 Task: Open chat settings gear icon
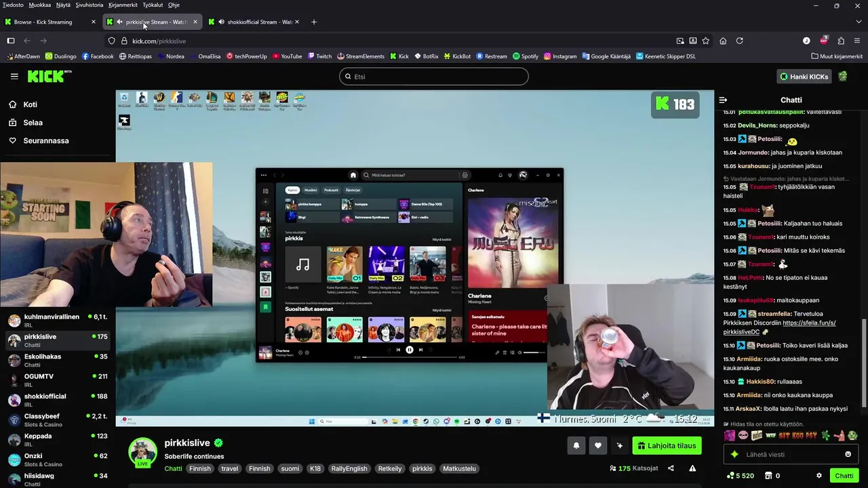pyautogui.click(x=819, y=476)
